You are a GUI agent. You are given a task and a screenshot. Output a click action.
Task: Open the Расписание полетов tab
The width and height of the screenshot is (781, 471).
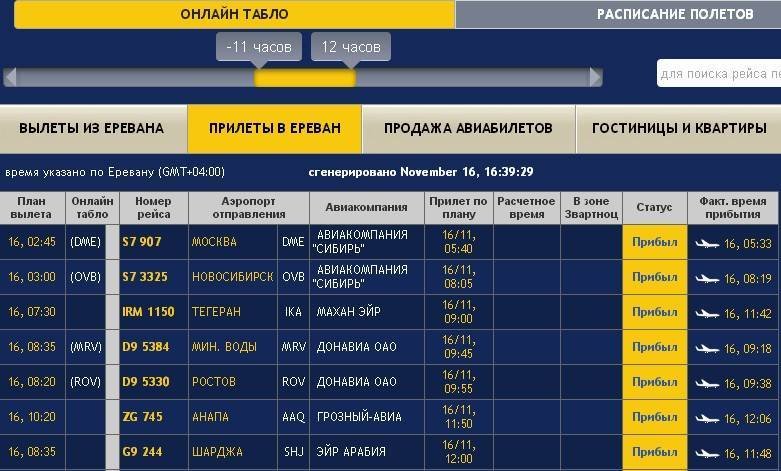pos(674,14)
